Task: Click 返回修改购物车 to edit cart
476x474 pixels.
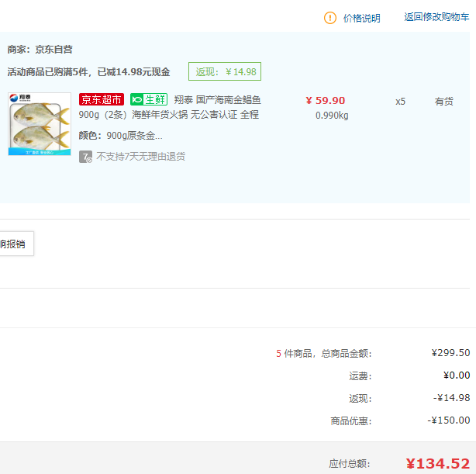Action: tap(436, 17)
